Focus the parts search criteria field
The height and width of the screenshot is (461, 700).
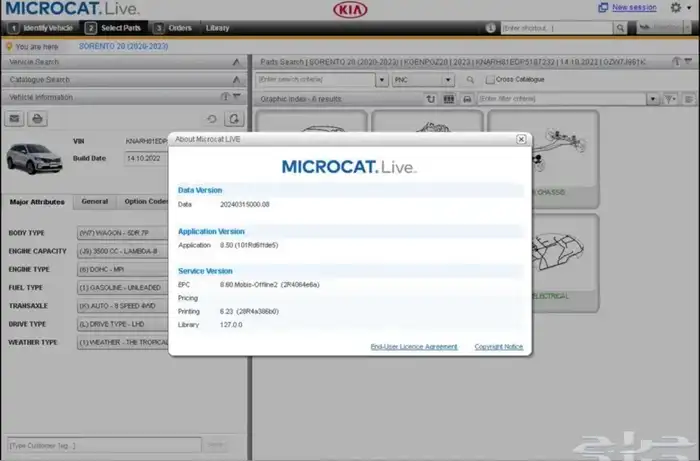[315, 80]
